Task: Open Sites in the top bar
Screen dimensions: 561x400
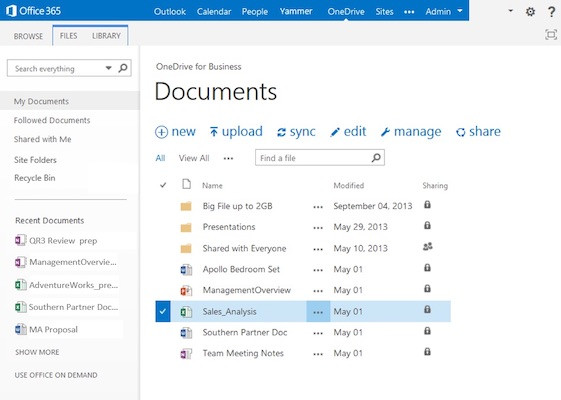Action: 384,11
